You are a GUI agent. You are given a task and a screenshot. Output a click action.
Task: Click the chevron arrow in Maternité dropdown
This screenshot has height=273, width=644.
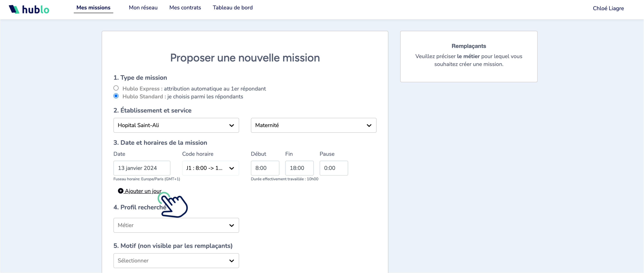(369, 126)
